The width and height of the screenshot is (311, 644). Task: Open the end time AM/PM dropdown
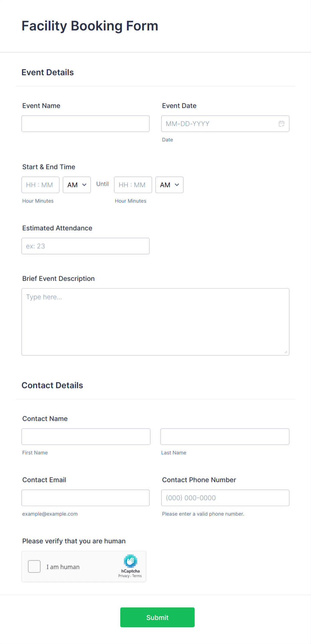(x=169, y=185)
